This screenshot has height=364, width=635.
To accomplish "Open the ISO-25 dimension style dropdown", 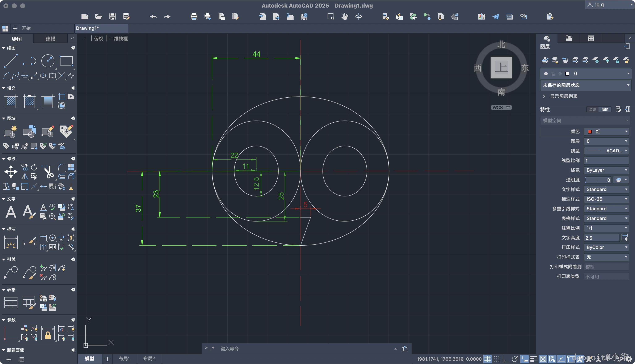I will [606, 199].
